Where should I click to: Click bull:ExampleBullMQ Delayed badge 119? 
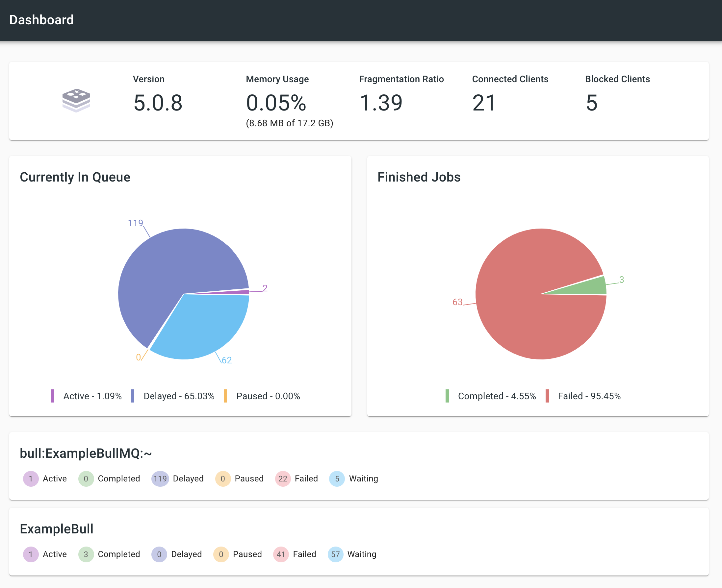pos(160,478)
